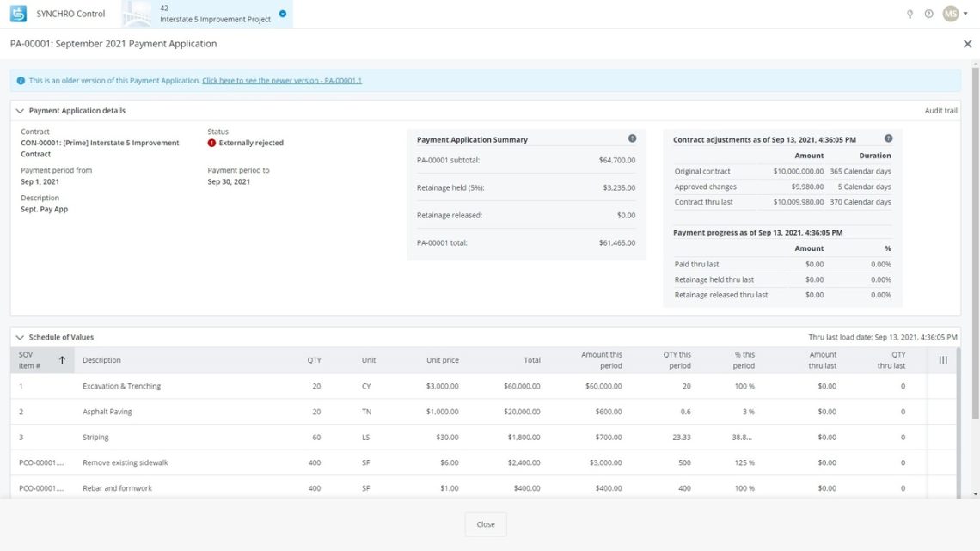Click the Externally rejected status icon
This screenshot has width=980, height=551.
click(x=211, y=143)
